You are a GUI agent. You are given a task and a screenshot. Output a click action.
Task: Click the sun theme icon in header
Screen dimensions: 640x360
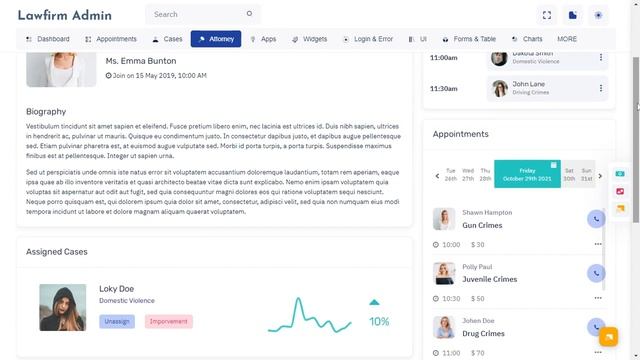coord(598,16)
